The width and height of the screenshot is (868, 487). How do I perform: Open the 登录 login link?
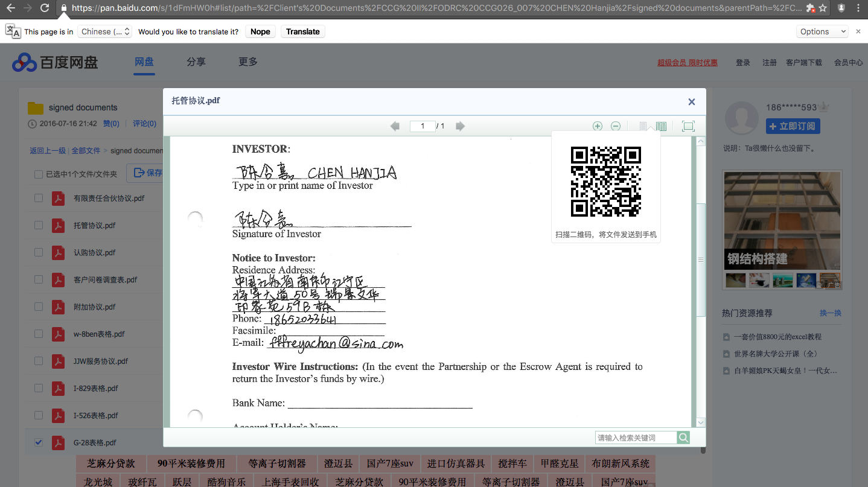click(x=743, y=62)
